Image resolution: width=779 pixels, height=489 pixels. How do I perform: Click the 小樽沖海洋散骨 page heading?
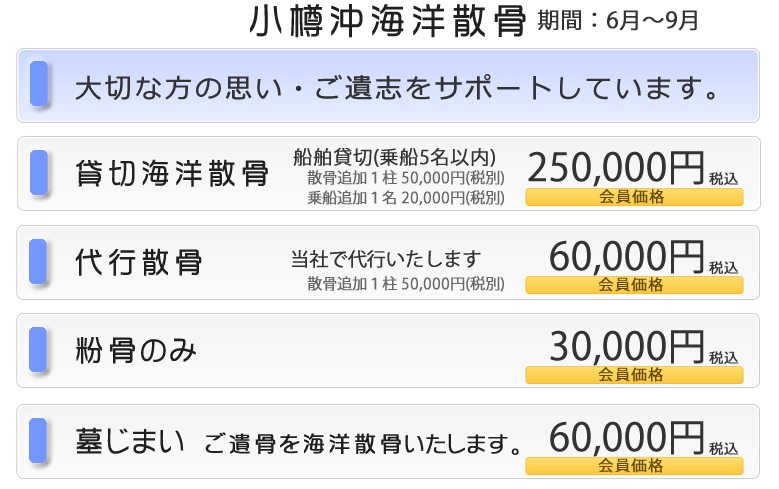coord(388,21)
